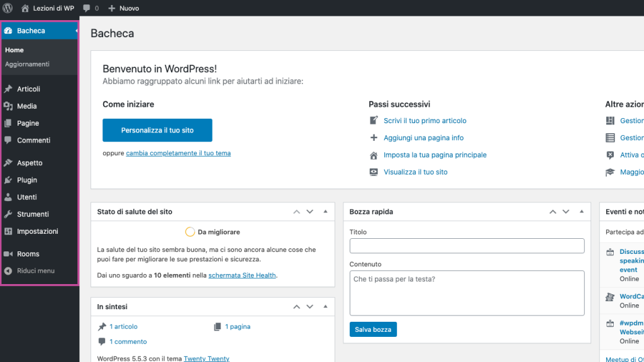Open the Lezioni di WP site home icon
Screen dimensions: 644x362
click(x=25, y=8)
